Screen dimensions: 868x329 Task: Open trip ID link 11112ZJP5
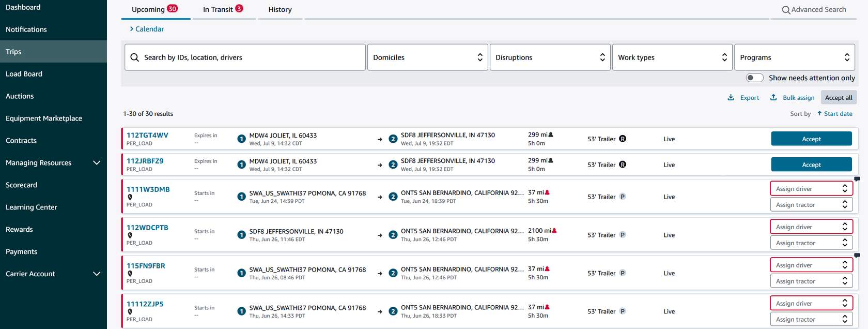[145, 304]
